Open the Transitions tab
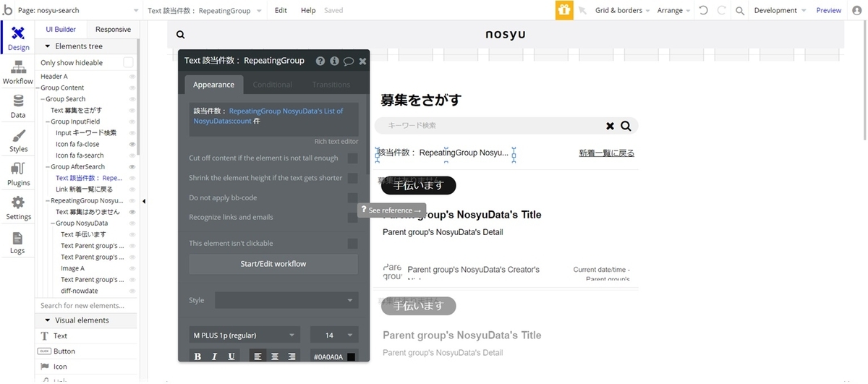Viewport: 868px width, 384px height. click(x=331, y=85)
